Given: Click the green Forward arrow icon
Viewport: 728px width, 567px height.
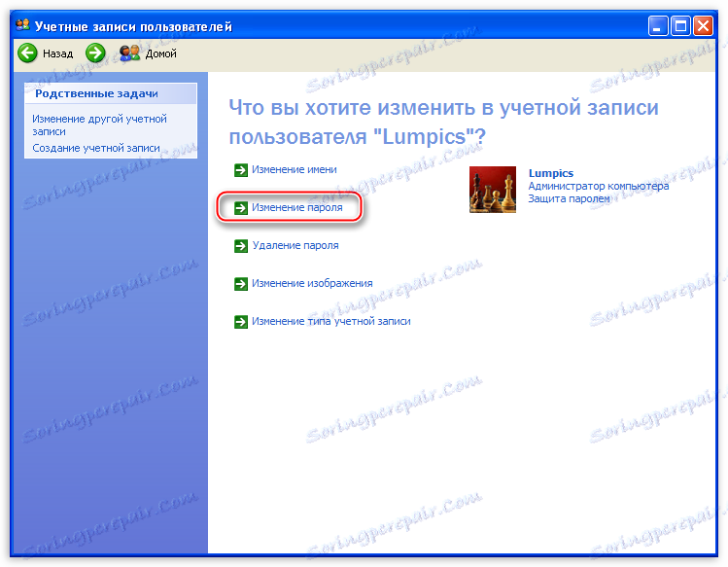Looking at the screenshot, I should pyautogui.click(x=95, y=53).
